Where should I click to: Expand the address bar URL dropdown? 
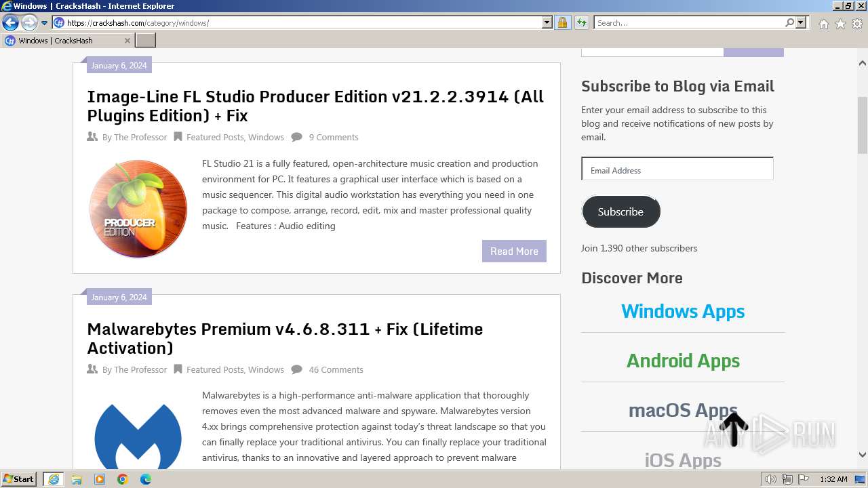coord(547,23)
